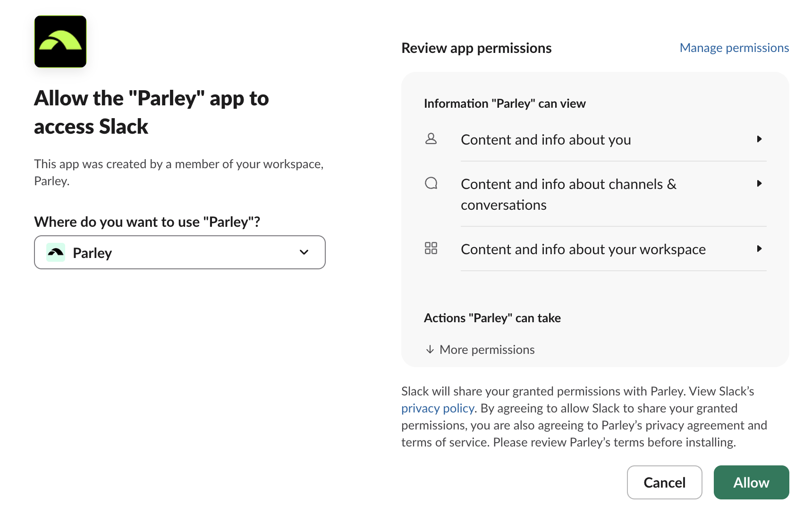Cancel the app authorization
Screen dimensions: 812x515
tap(665, 482)
